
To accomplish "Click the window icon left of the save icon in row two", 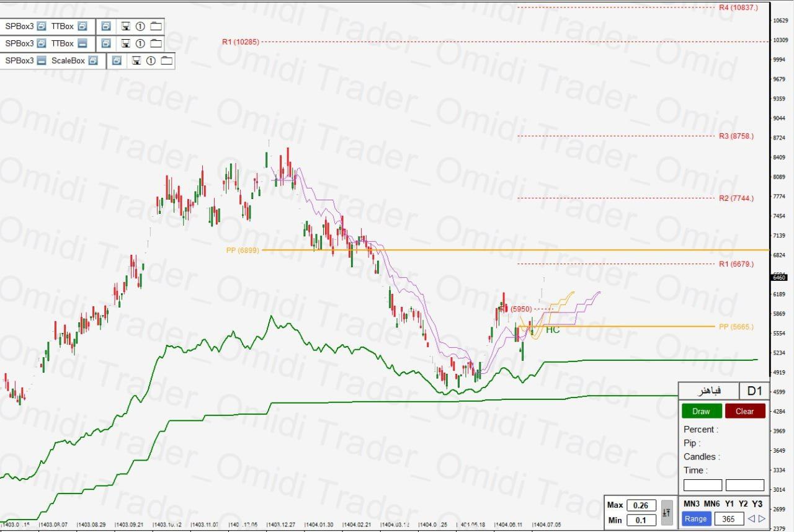I will click(x=106, y=43).
